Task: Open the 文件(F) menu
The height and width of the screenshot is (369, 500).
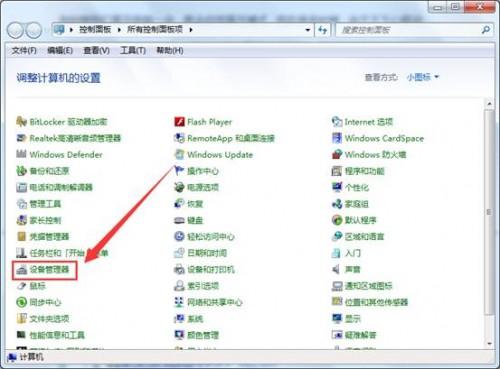Action: 24,50
